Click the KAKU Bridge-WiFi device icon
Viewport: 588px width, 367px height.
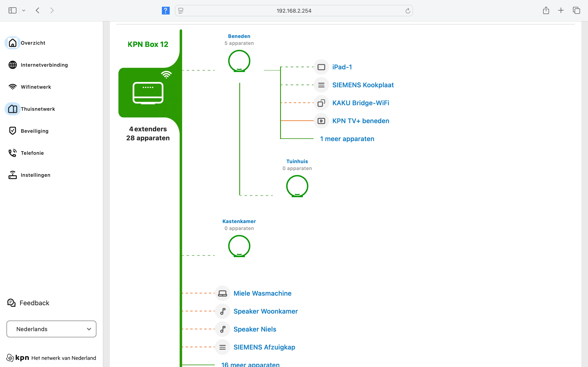[321, 103]
